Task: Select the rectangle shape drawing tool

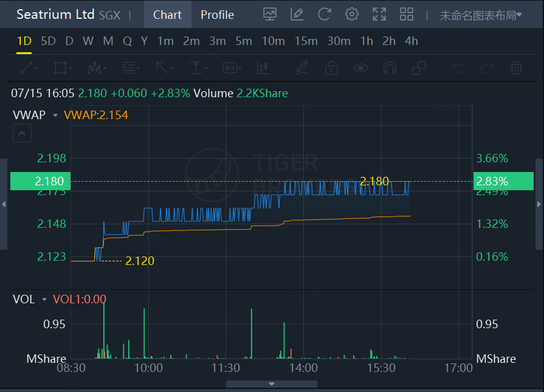Action: [61, 68]
